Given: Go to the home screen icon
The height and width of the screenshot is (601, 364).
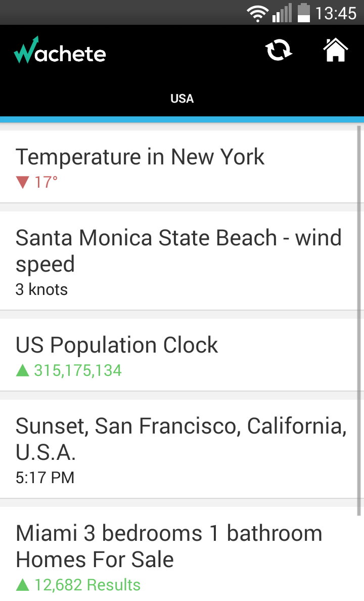Looking at the screenshot, I should coord(336,51).
